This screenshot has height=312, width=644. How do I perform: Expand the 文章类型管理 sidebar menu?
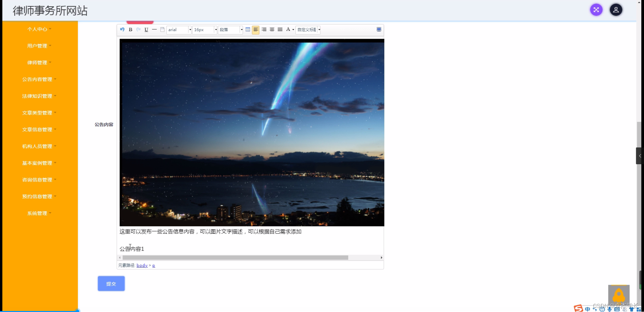(x=39, y=113)
